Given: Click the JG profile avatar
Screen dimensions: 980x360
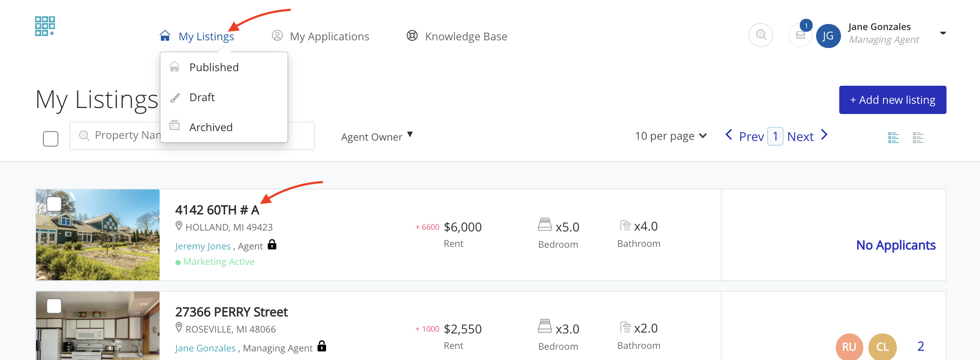Looking at the screenshot, I should point(828,36).
